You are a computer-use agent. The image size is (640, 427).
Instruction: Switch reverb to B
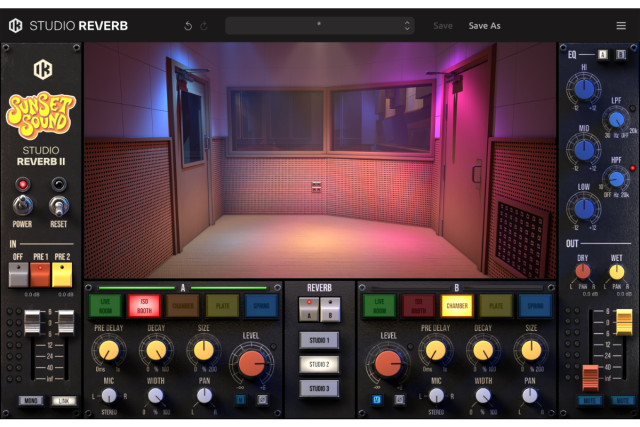[x=330, y=309]
